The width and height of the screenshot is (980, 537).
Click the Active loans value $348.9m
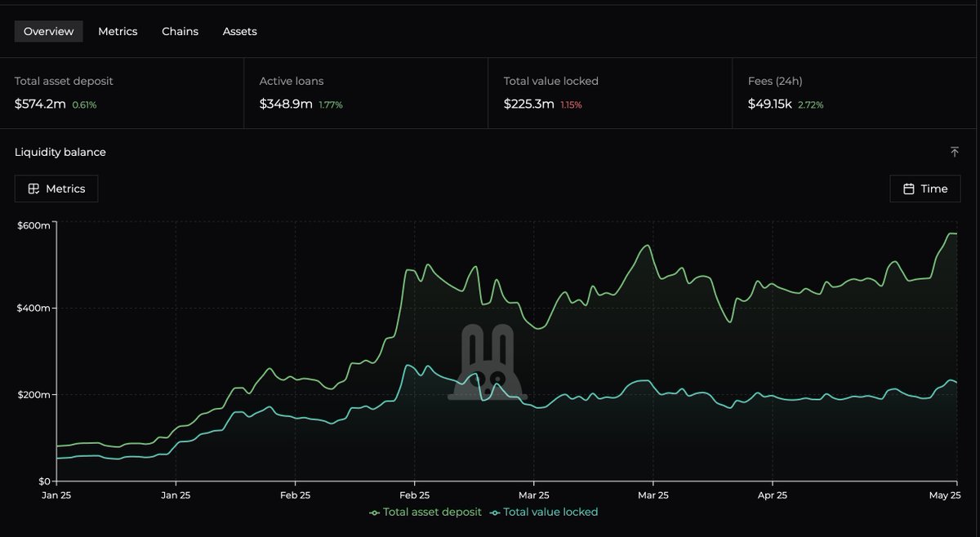[x=286, y=104]
